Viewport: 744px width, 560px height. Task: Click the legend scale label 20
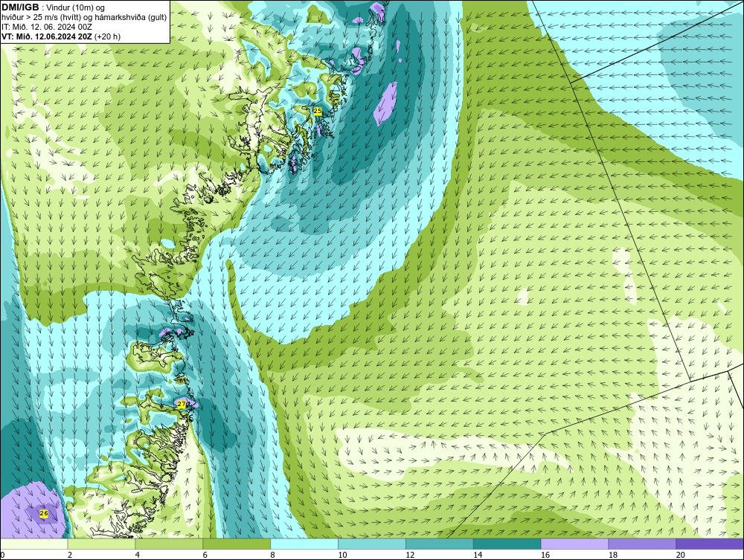[x=681, y=555]
